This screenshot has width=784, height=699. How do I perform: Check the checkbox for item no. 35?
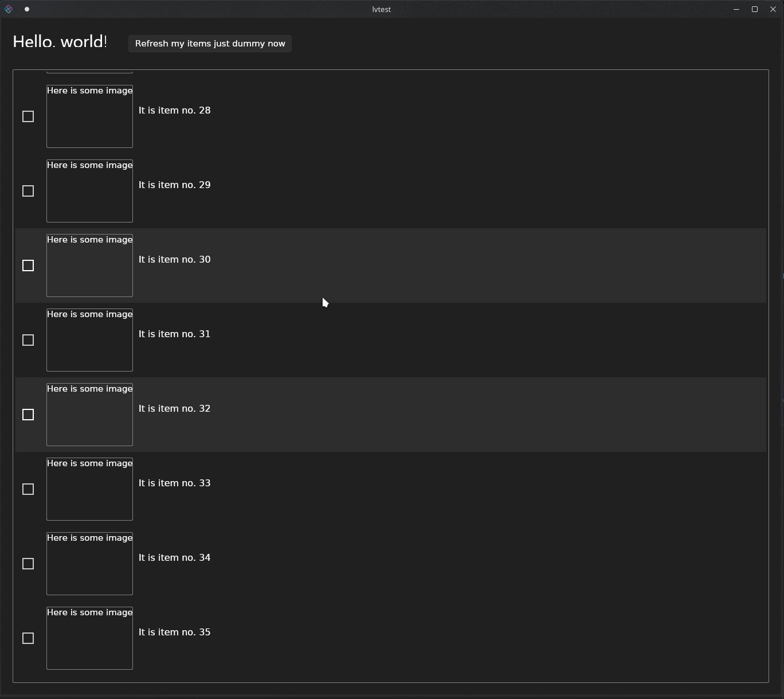point(28,638)
